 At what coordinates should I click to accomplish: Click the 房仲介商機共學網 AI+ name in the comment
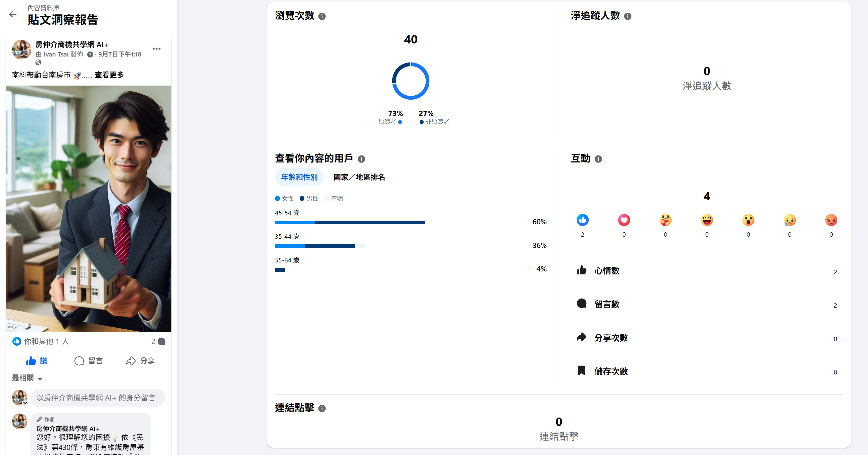68,429
